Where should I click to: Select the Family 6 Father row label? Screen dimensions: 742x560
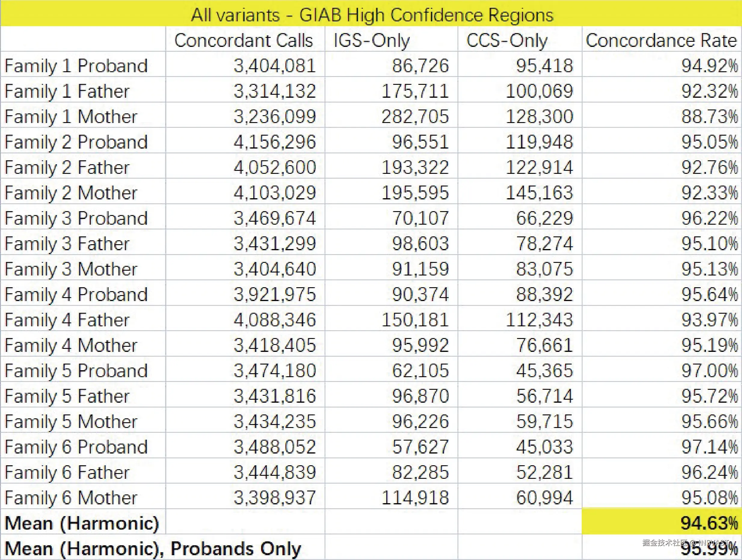67,472
